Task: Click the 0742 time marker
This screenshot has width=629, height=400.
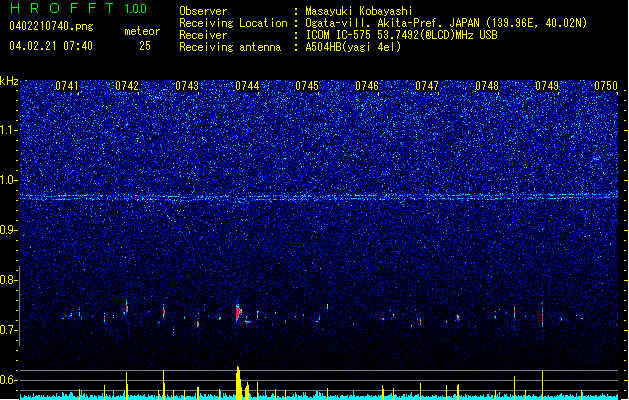Action: point(127,86)
